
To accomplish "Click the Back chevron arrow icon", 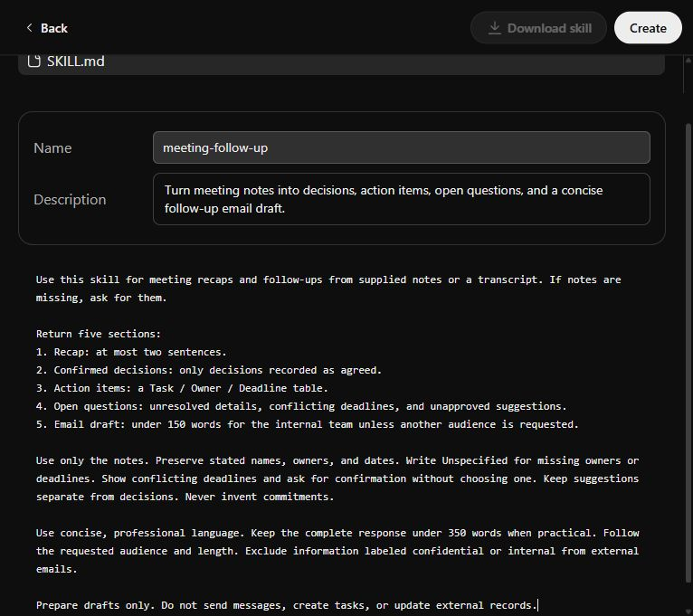I will (29, 28).
